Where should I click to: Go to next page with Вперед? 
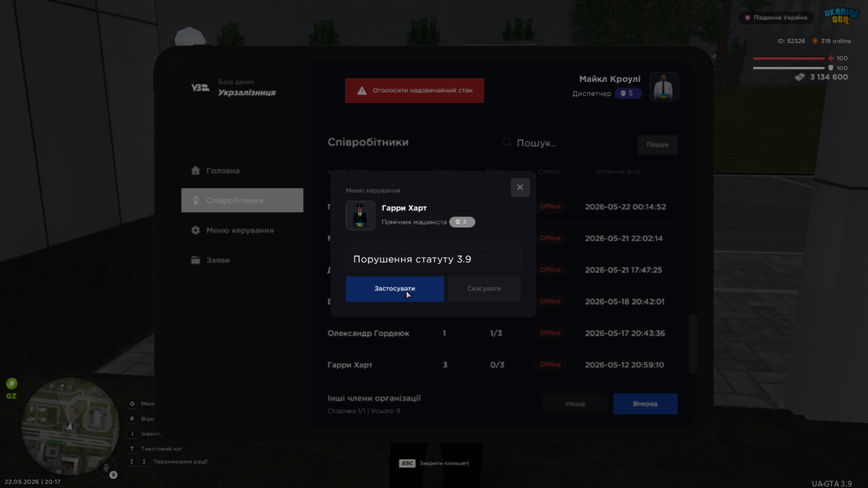point(645,404)
